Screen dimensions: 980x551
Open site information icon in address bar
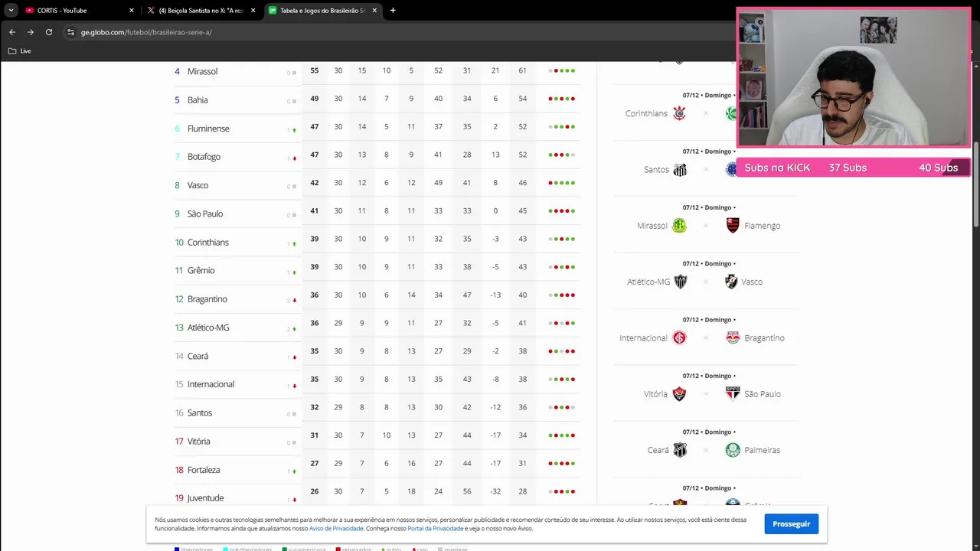click(70, 32)
